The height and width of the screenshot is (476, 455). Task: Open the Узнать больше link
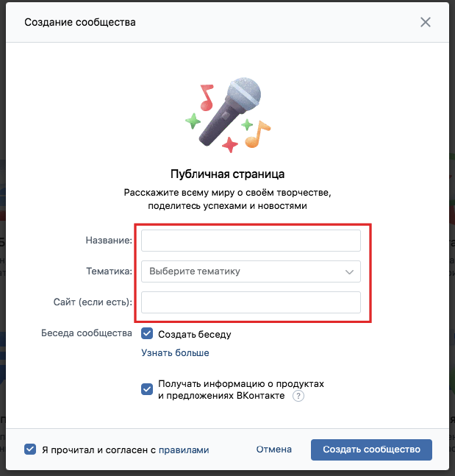tap(175, 352)
